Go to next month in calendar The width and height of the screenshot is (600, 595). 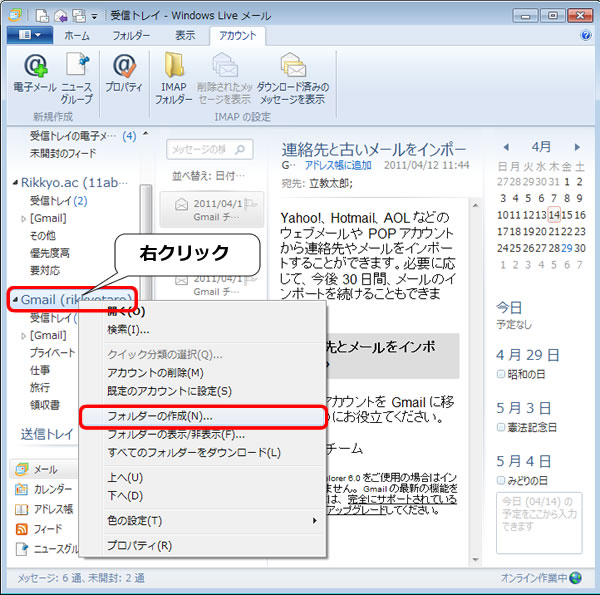[x=577, y=147]
